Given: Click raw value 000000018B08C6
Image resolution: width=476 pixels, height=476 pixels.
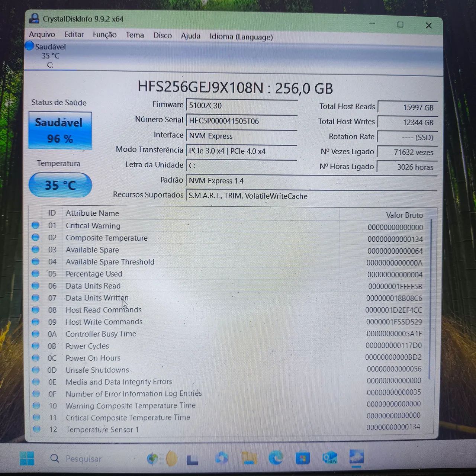Looking at the screenshot, I should [x=394, y=298].
